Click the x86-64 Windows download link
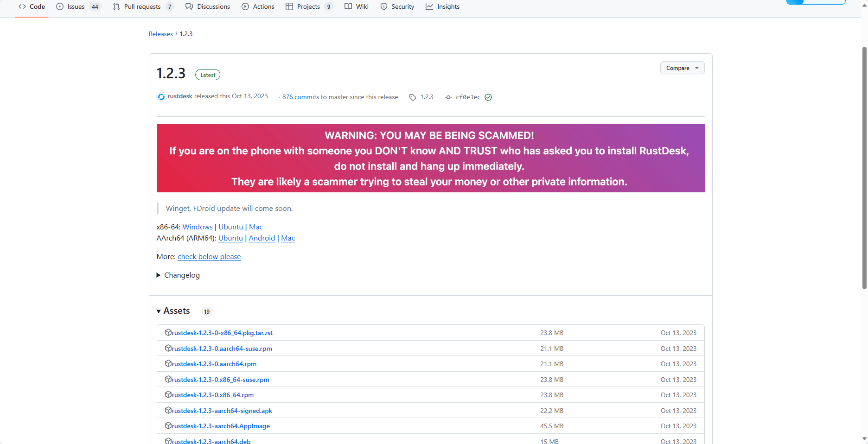868x444 pixels. (198, 227)
